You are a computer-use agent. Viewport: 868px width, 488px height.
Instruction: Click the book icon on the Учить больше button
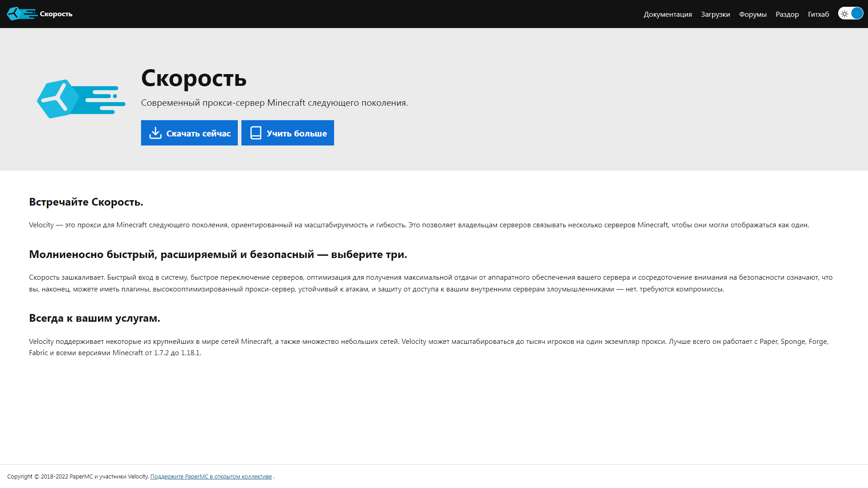coord(255,133)
